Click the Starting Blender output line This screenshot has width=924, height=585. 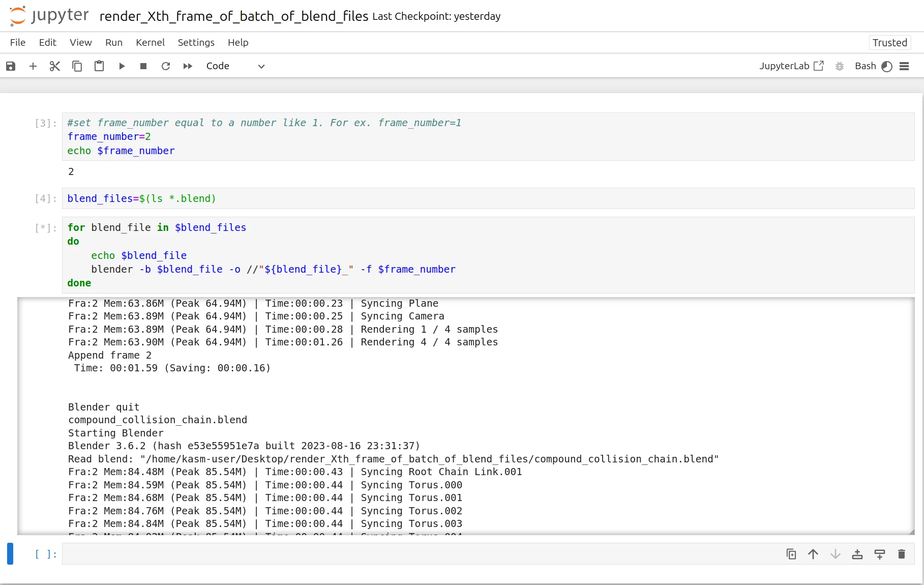[x=116, y=433]
